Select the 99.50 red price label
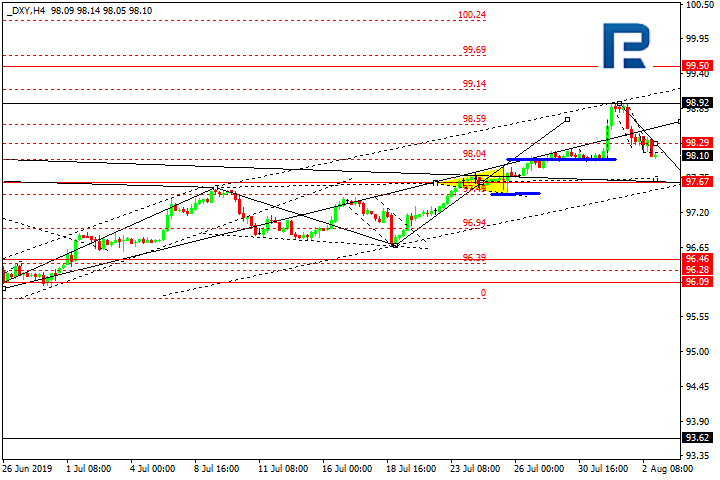This screenshot has height=480, width=720. (x=697, y=66)
